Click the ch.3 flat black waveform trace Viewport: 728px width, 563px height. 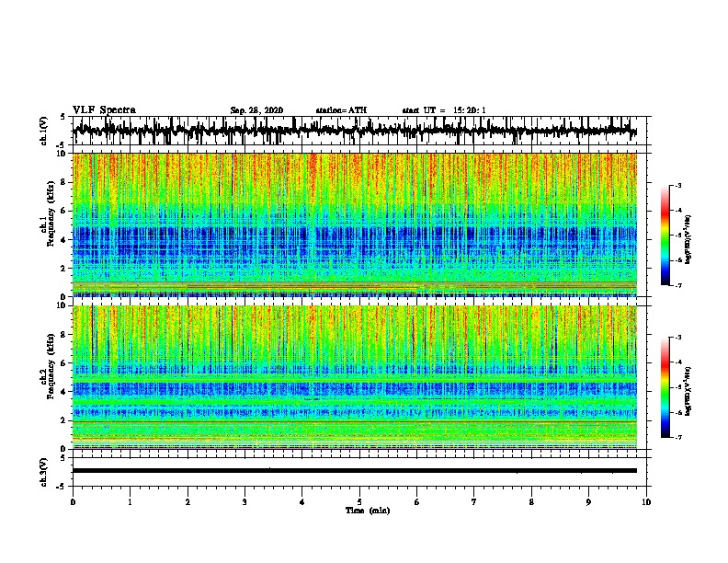click(x=355, y=471)
